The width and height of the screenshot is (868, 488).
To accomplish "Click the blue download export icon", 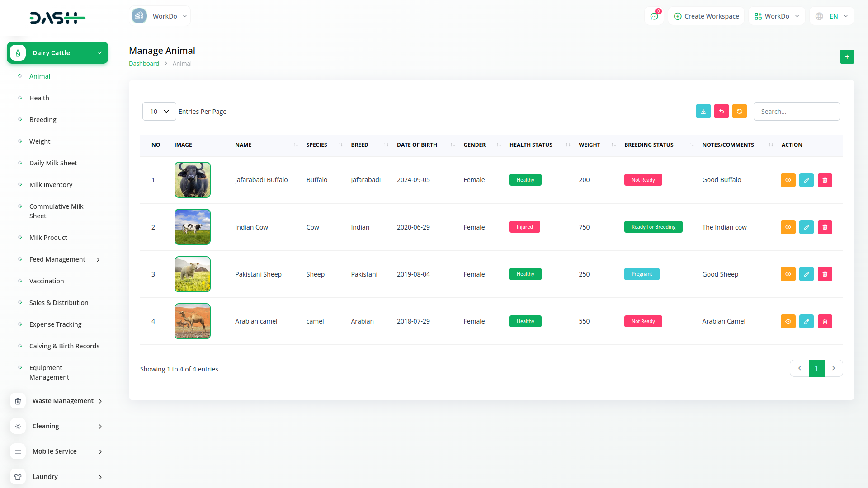I will (703, 112).
